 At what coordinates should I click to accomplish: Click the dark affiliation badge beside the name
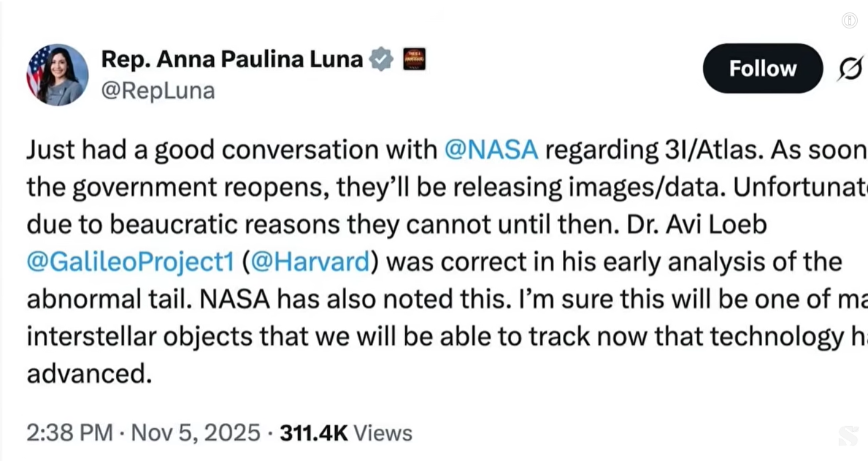414,58
